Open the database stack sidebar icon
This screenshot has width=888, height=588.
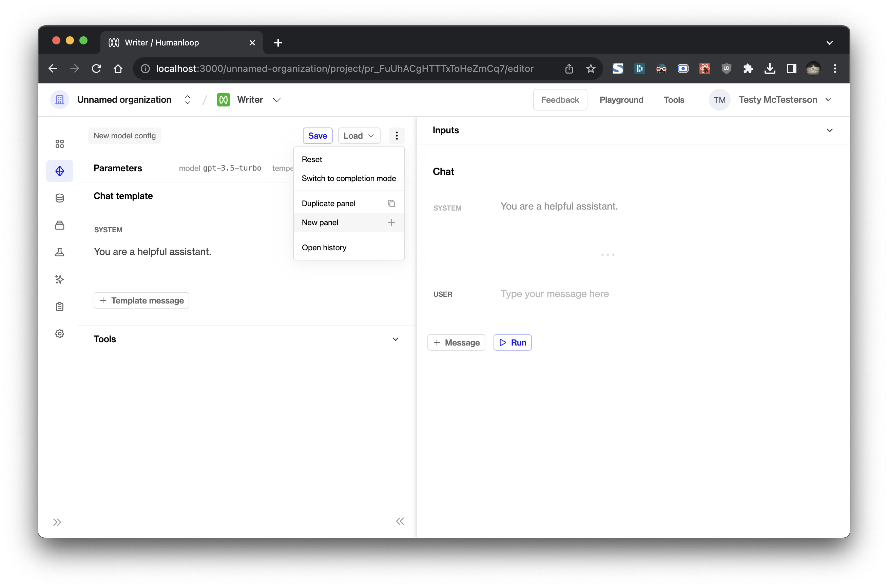click(x=60, y=198)
